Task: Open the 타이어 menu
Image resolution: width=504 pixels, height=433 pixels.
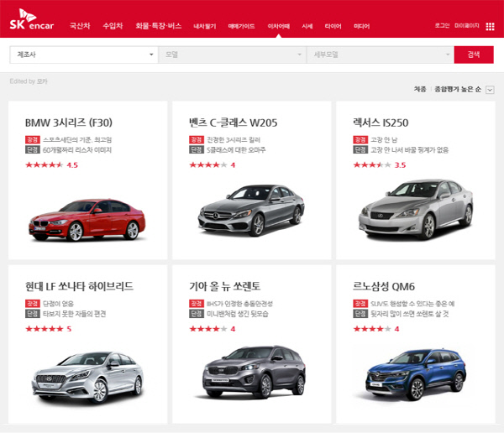Action: tap(333, 26)
